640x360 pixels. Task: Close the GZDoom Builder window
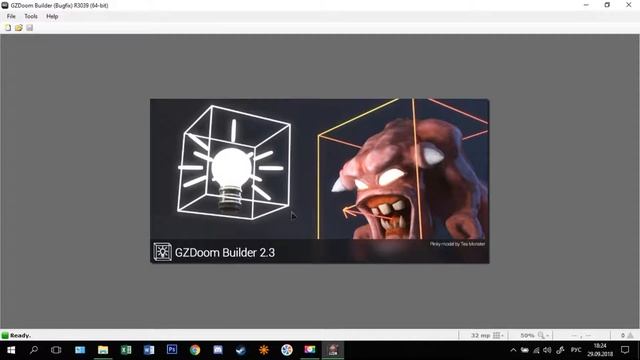[629, 5]
